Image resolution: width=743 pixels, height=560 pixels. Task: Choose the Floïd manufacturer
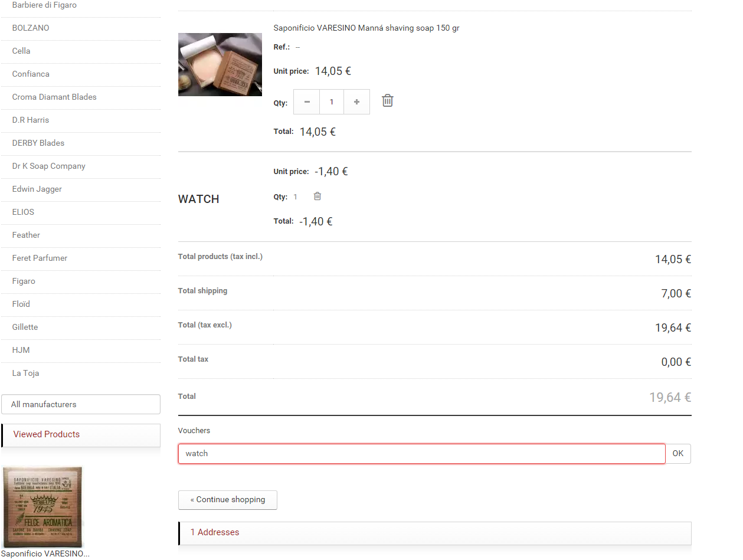21,304
